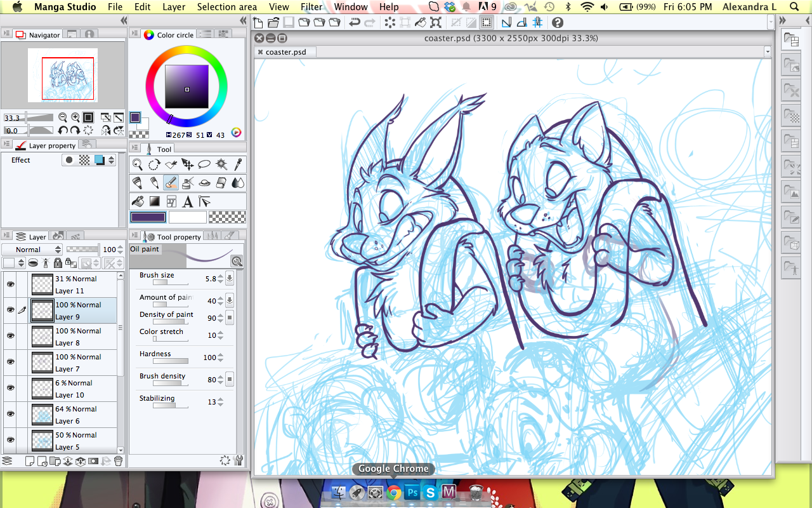This screenshot has height=508, width=812.
Task: Open Google Chrome from the dock
Action: pos(394,492)
